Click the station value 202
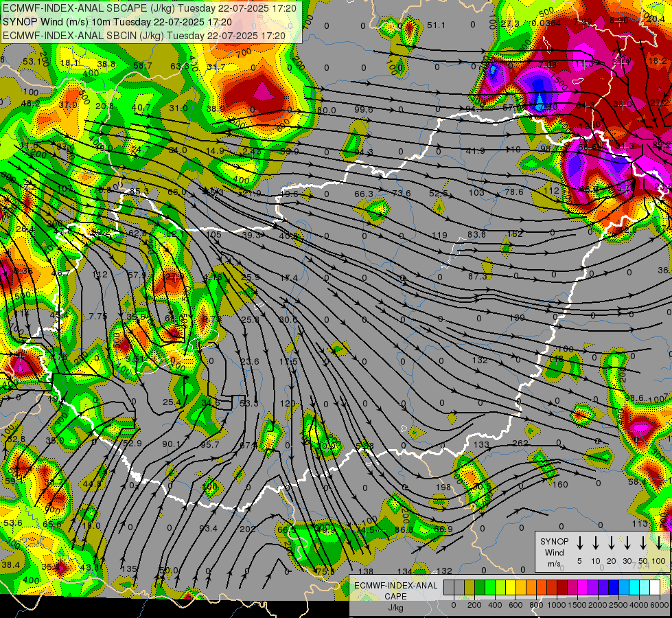 click(x=248, y=529)
